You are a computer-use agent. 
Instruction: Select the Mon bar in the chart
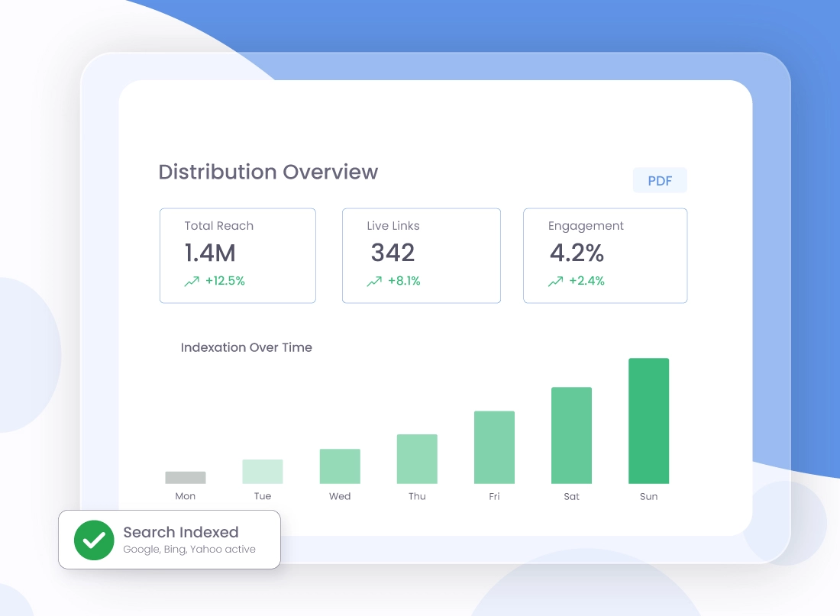pos(186,477)
